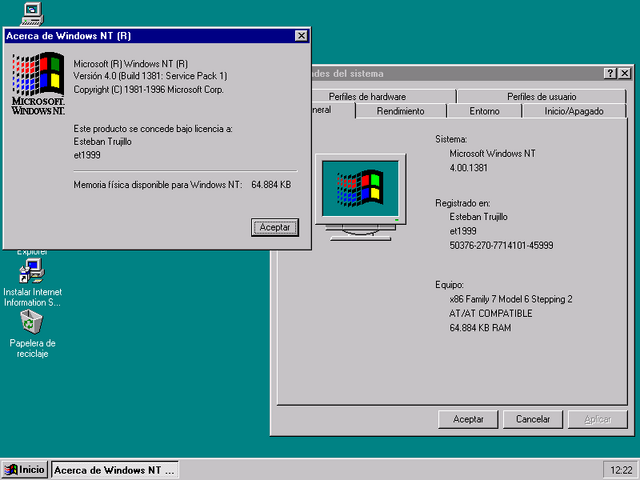Click the Acerca de Windows NT title bar
The image size is (640, 480).
pyautogui.click(x=156, y=36)
